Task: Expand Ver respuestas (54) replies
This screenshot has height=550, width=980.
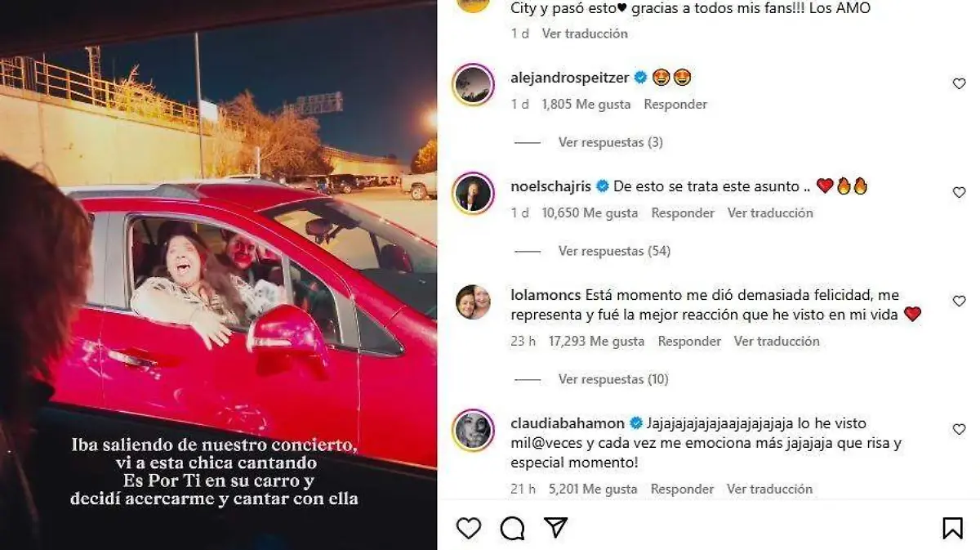Action: click(614, 251)
